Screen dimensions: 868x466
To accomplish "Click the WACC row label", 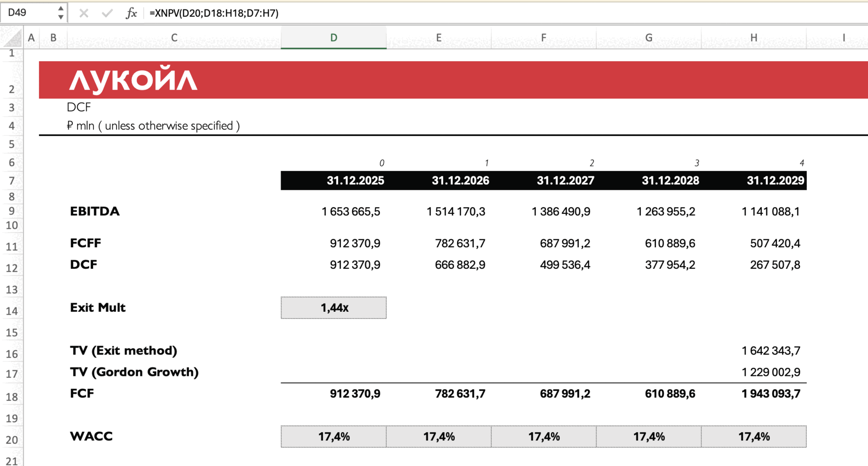I will coord(91,437).
